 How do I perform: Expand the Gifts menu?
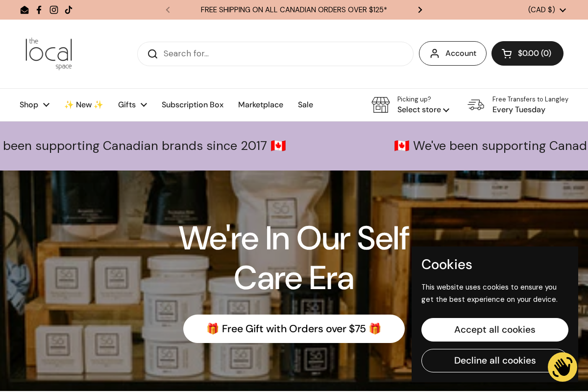tap(132, 105)
